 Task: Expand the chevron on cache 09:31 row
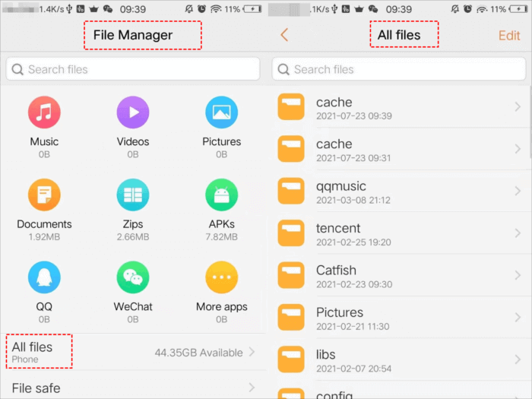click(518, 149)
